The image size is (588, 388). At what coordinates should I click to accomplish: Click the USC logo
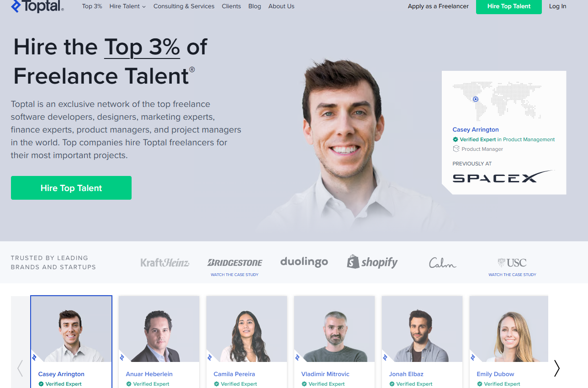(512, 263)
